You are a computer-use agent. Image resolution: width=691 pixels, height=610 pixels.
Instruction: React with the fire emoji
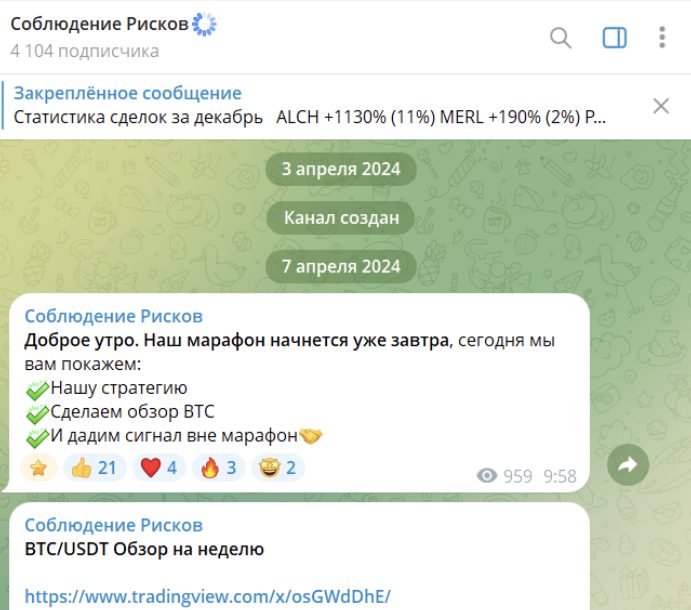[x=219, y=468]
